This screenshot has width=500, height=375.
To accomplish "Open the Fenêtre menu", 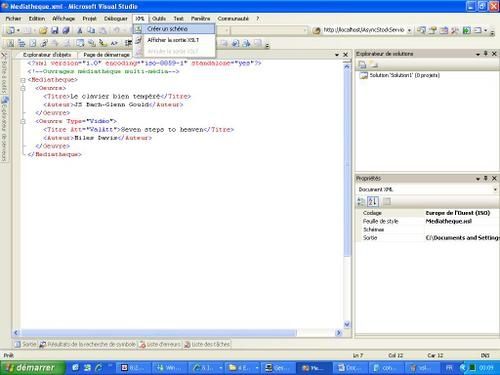I will coord(200,19).
